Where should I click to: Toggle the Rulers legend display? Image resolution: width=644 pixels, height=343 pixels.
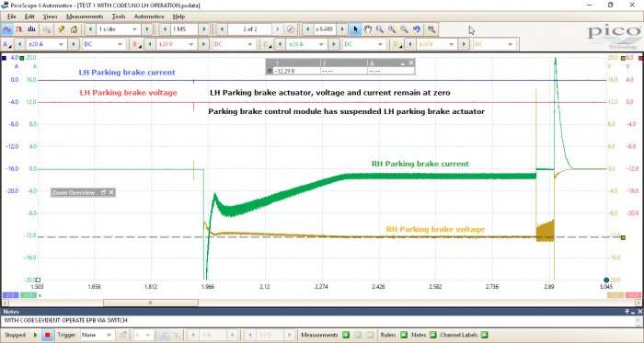404,335
